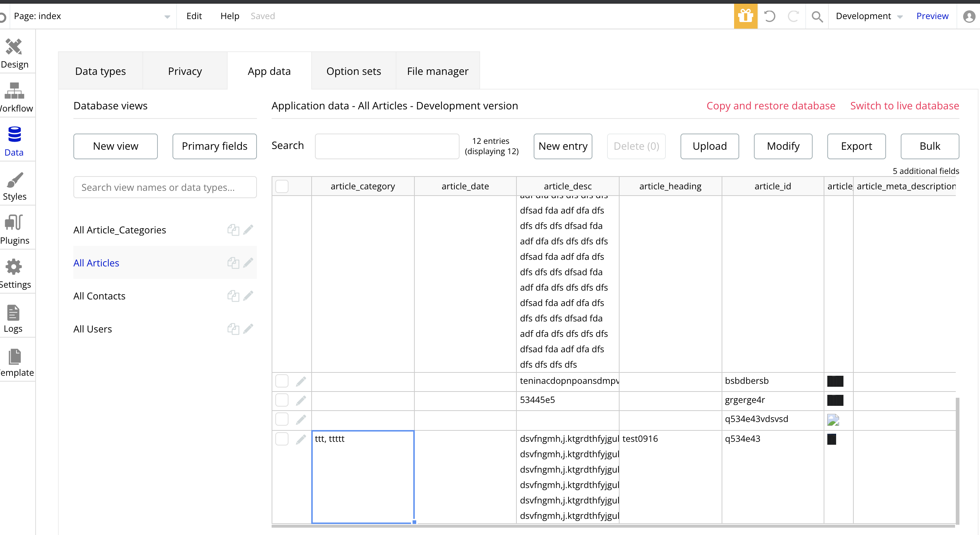Open the Plugins section icon
Viewport: 980px width, 535px height.
[14, 229]
